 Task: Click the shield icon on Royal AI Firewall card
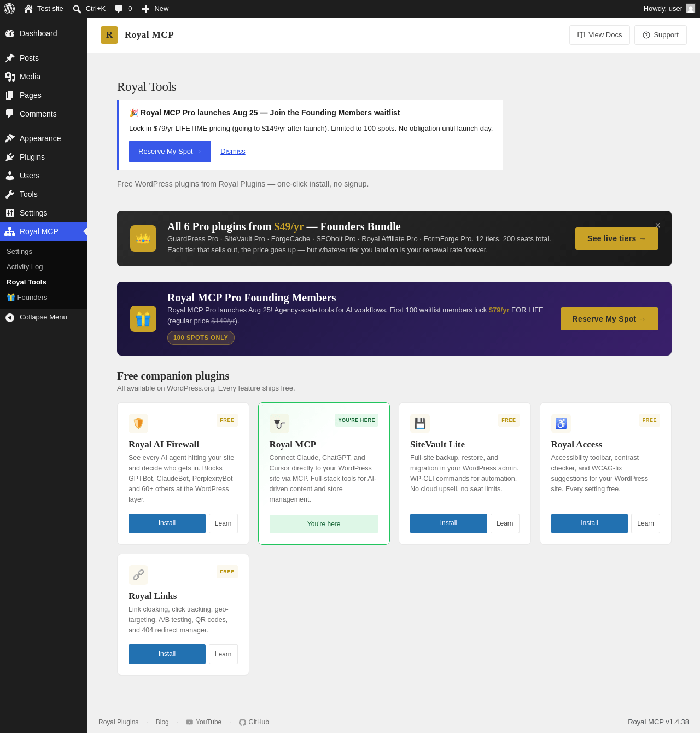138,423
